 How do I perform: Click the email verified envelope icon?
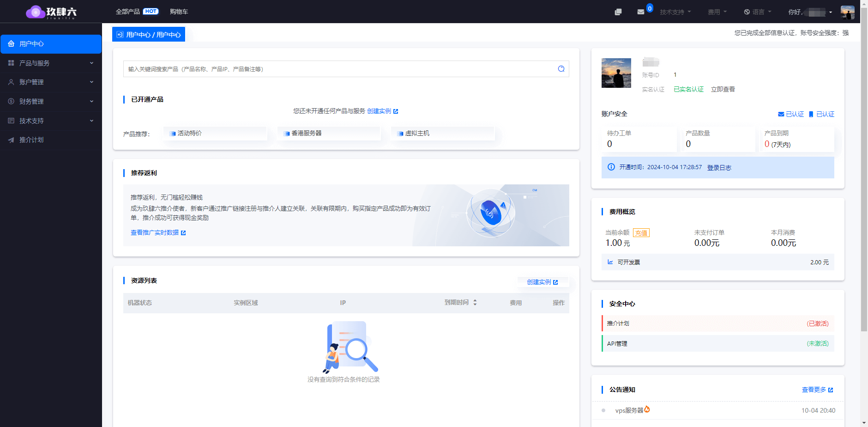(781, 114)
